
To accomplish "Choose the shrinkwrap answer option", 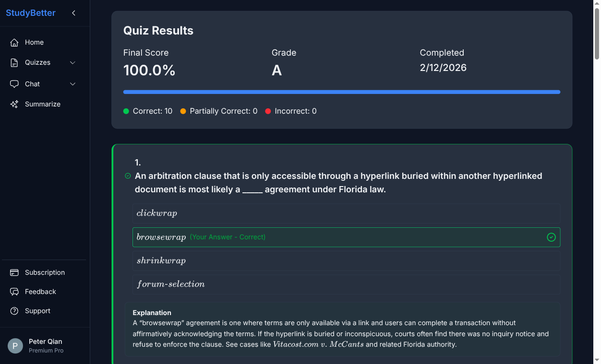I will (x=347, y=260).
